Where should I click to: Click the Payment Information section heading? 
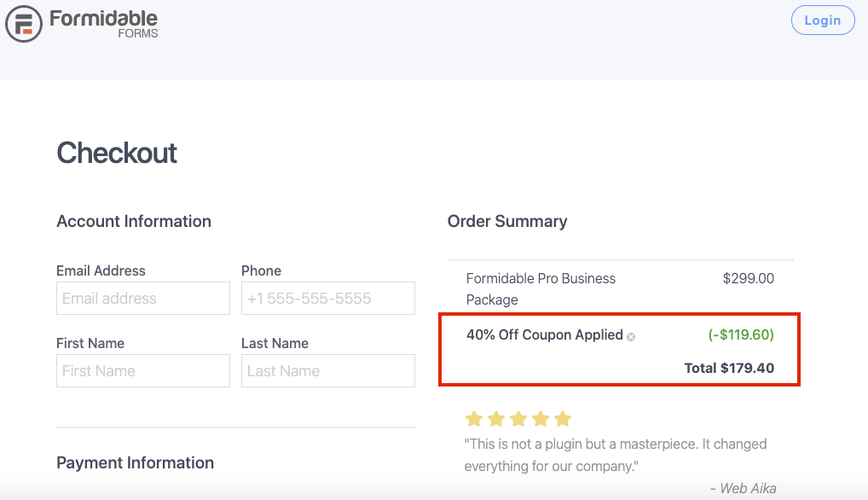135,463
